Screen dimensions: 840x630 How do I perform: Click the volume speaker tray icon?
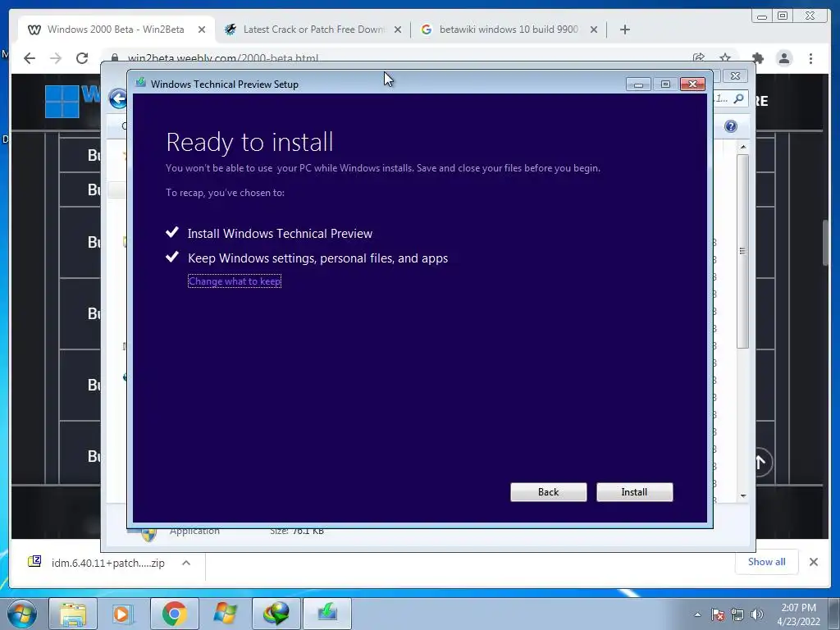(x=757, y=615)
